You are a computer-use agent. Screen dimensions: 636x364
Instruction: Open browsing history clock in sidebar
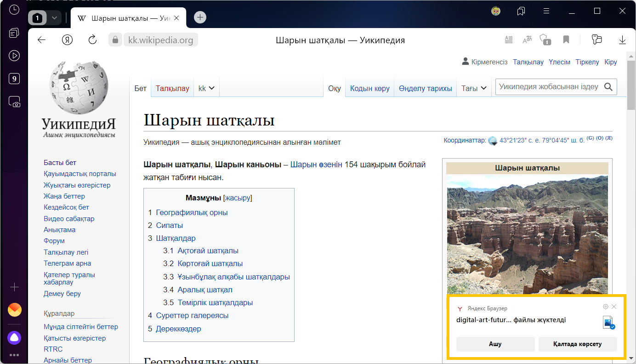[14, 10]
